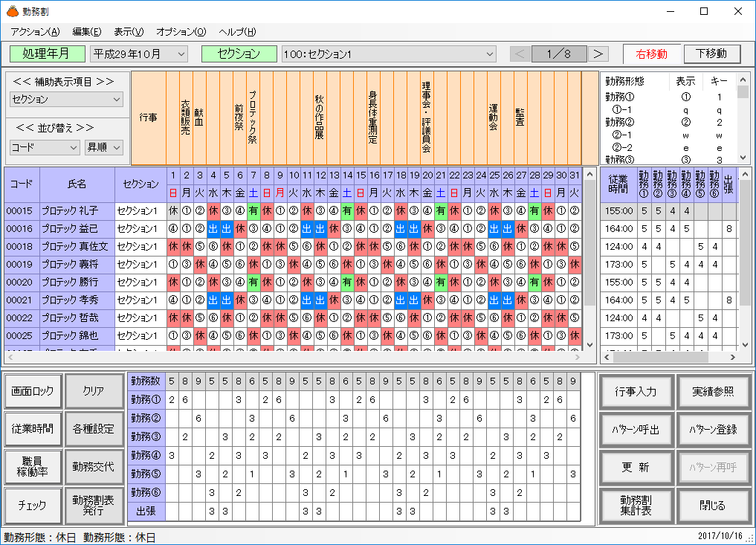Click the previous page arrow button
This screenshot has height=545, width=756.
click(x=520, y=54)
